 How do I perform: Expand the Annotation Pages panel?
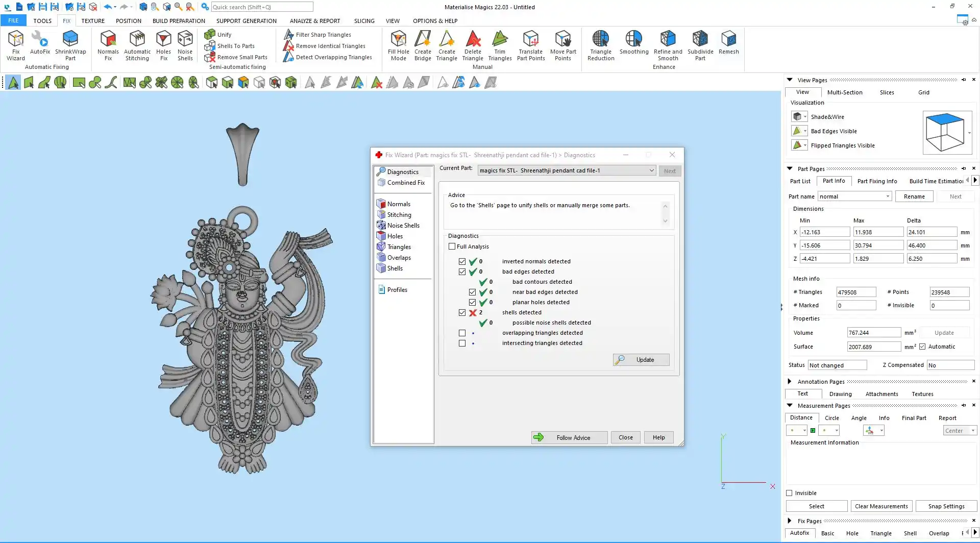790,381
